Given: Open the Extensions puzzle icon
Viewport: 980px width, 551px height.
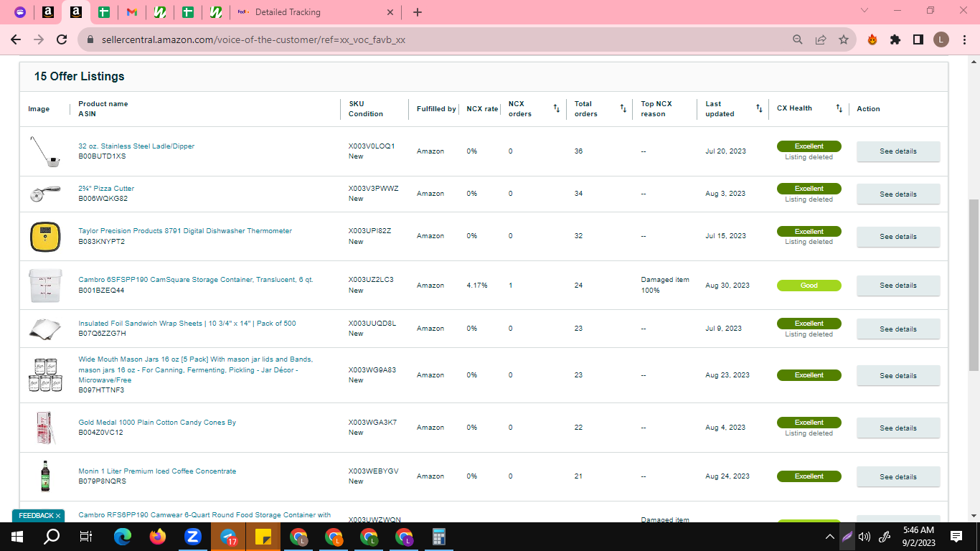Looking at the screenshot, I should (895, 39).
